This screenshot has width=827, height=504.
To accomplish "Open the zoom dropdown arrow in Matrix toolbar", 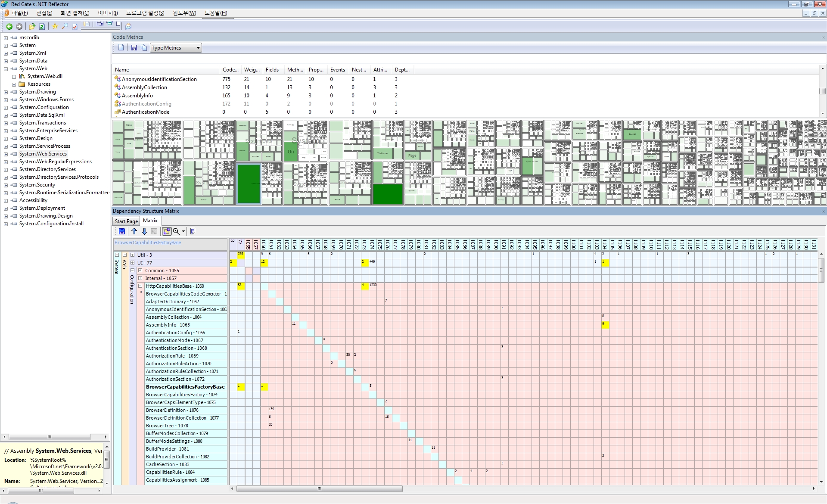I will [183, 232].
